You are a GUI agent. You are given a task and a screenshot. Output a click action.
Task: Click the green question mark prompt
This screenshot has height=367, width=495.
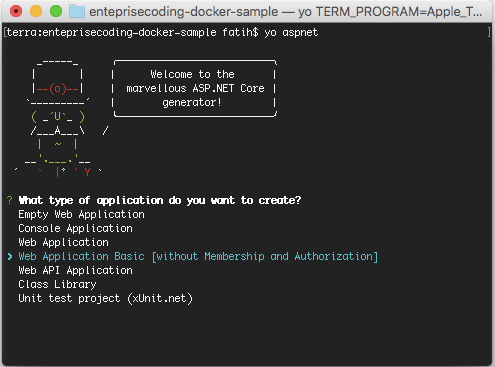(9, 200)
